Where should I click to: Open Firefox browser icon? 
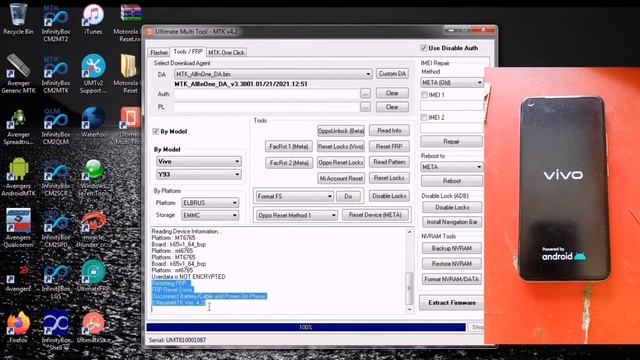coord(18,327)
